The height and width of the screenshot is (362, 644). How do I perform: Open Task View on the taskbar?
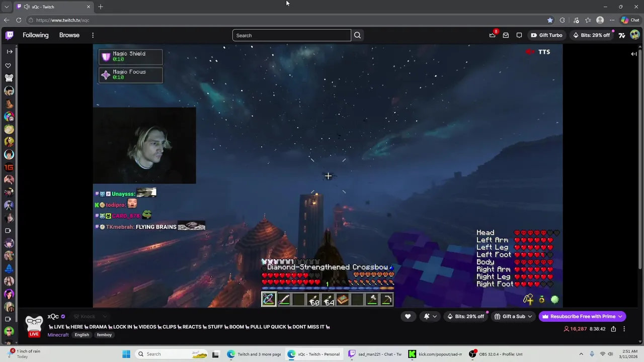[x=215, y=354]
